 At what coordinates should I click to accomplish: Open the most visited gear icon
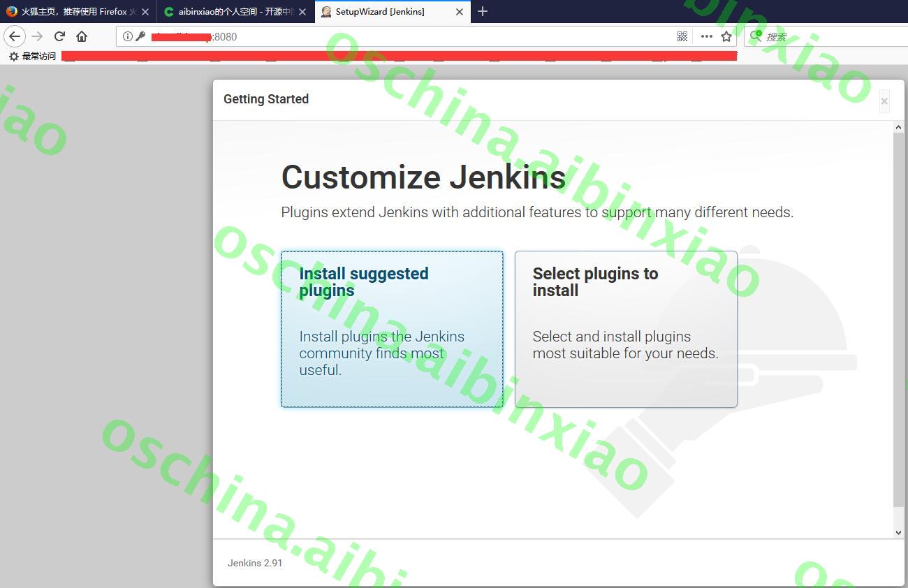(x=14, y=56)
